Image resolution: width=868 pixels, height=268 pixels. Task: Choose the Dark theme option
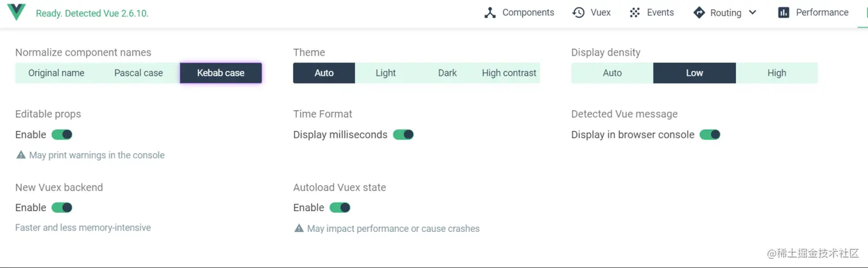point(447,73)
